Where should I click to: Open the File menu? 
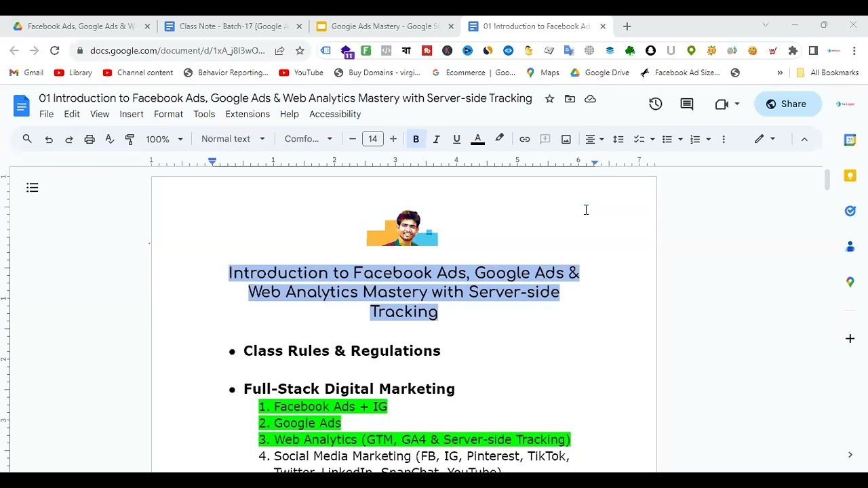coord(46,114)
